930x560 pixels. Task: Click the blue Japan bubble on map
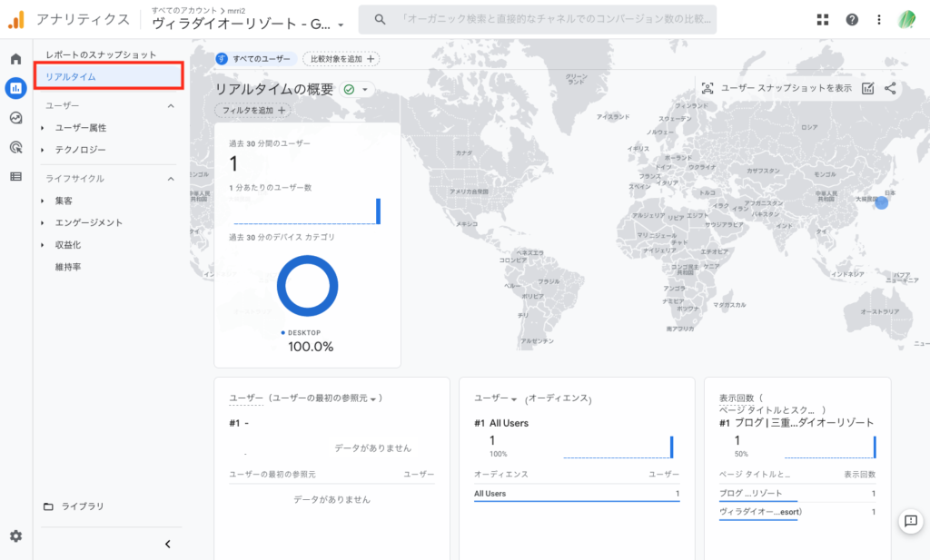pos(881,203)
